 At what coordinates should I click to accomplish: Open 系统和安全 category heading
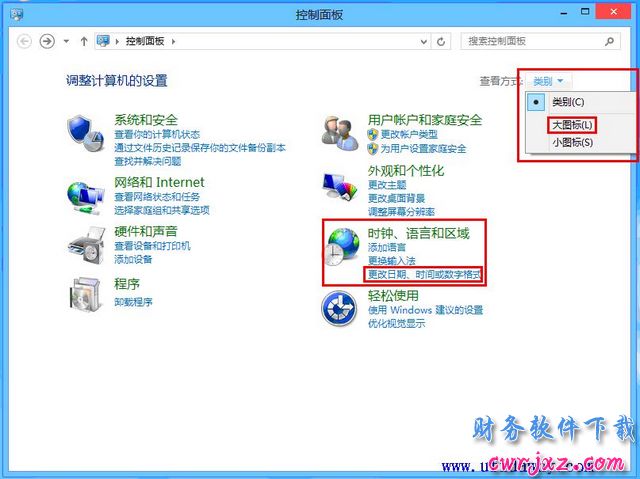(x=146, y=120)
